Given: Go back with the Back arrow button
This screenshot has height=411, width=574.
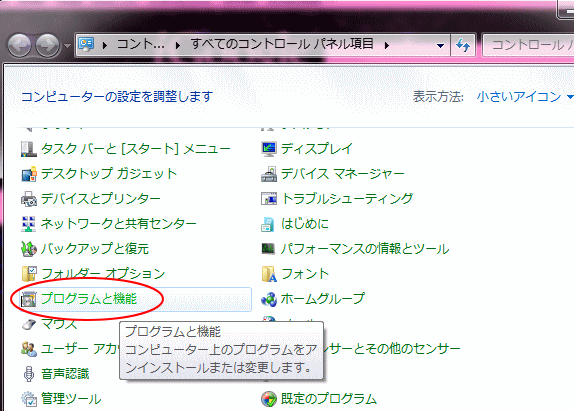Looking at the screenshot, I should click(x=19, y=45).
